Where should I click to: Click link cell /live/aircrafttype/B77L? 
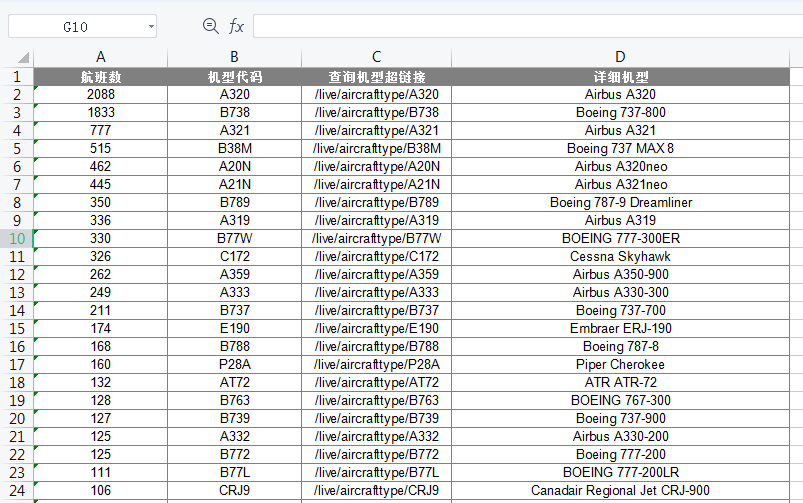(x=376, y=473)
